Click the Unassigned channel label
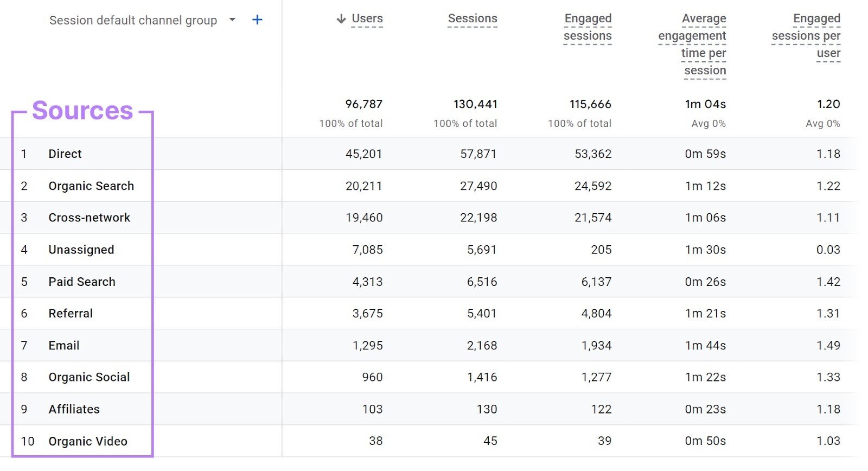The image size is (868, 471). [81, 250]
